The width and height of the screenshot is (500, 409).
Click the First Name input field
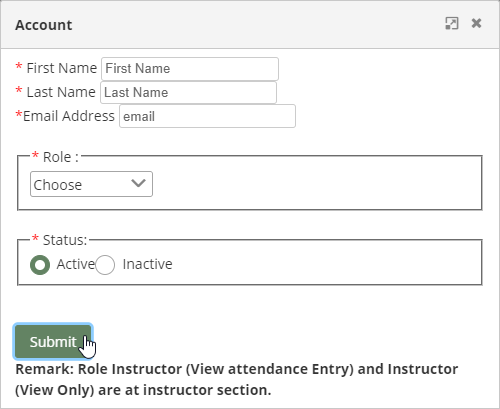coord(190,69)
